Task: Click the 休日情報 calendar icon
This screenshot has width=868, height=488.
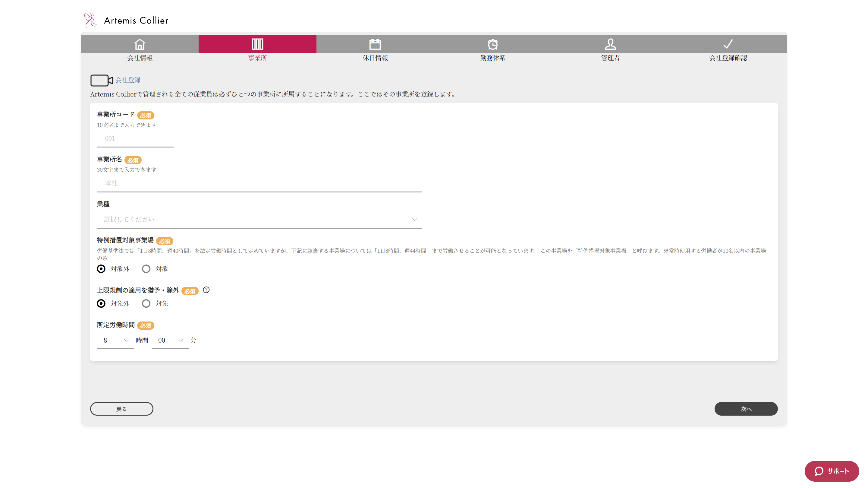Action: pyautogui.click(x=375, y=44)
